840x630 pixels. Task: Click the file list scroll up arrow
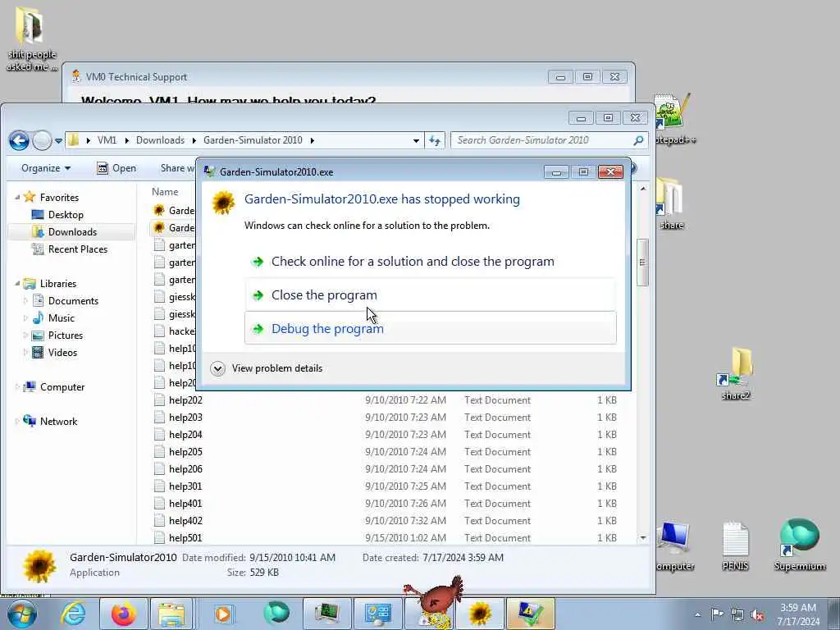pos(643,189)
